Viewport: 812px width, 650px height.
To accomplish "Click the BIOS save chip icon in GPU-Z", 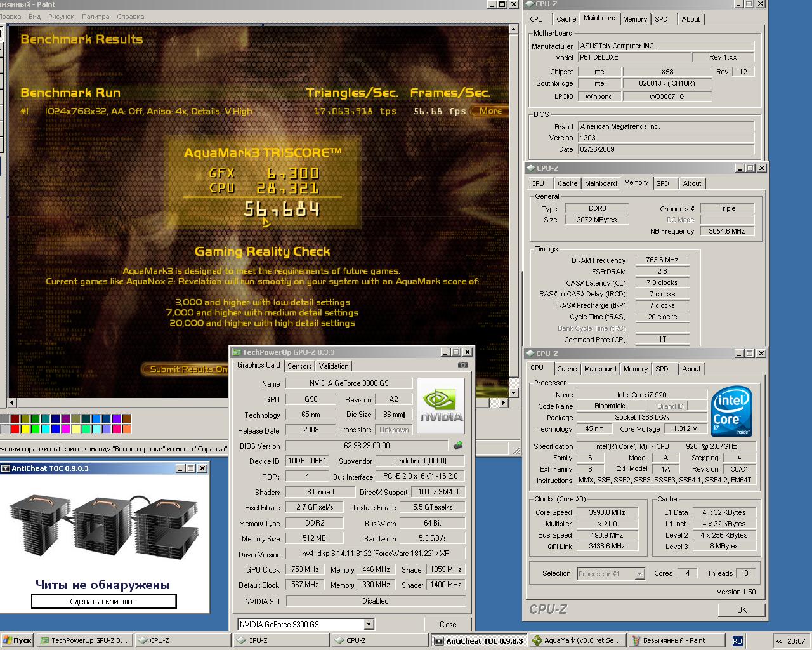I will [x=458, y=446].
